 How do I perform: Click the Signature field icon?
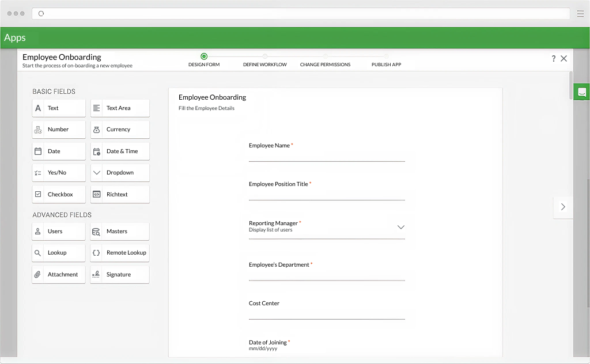96,274
